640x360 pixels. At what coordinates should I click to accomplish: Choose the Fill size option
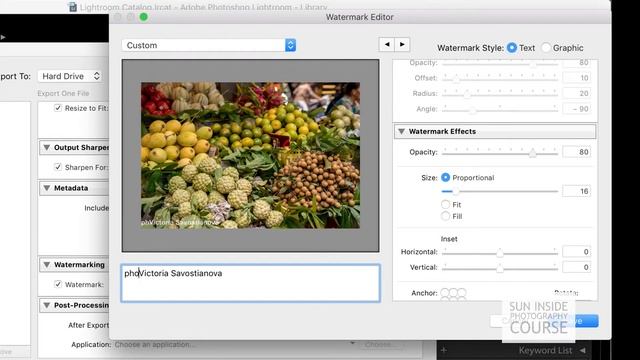click(x=445, y=216)
